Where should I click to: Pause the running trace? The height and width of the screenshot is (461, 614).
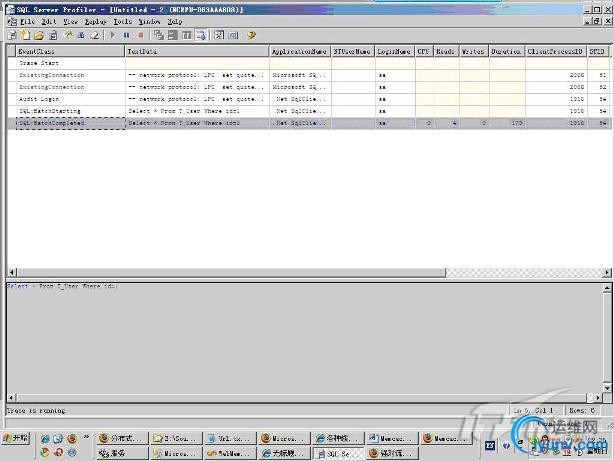126,35
